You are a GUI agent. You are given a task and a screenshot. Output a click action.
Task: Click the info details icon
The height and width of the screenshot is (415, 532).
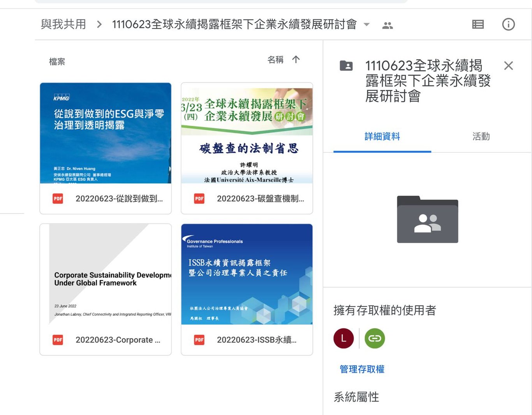click(x=508, y=25)
